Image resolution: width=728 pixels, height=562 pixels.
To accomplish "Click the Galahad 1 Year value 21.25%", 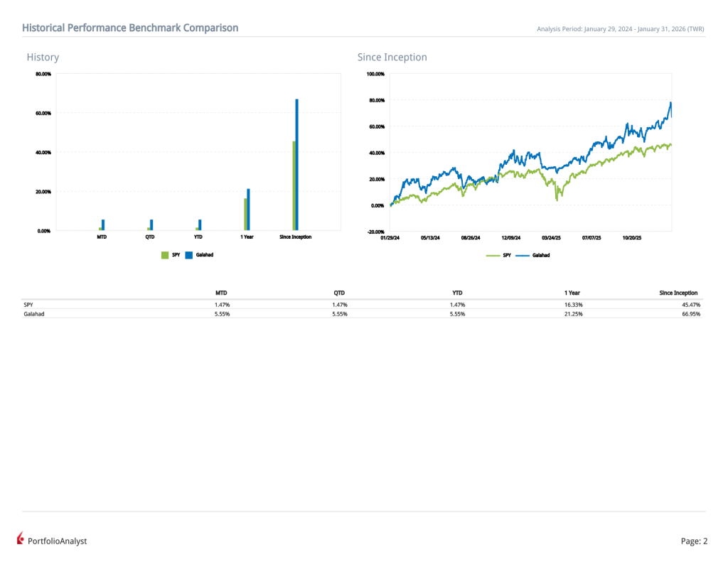I will coord(574,314).
